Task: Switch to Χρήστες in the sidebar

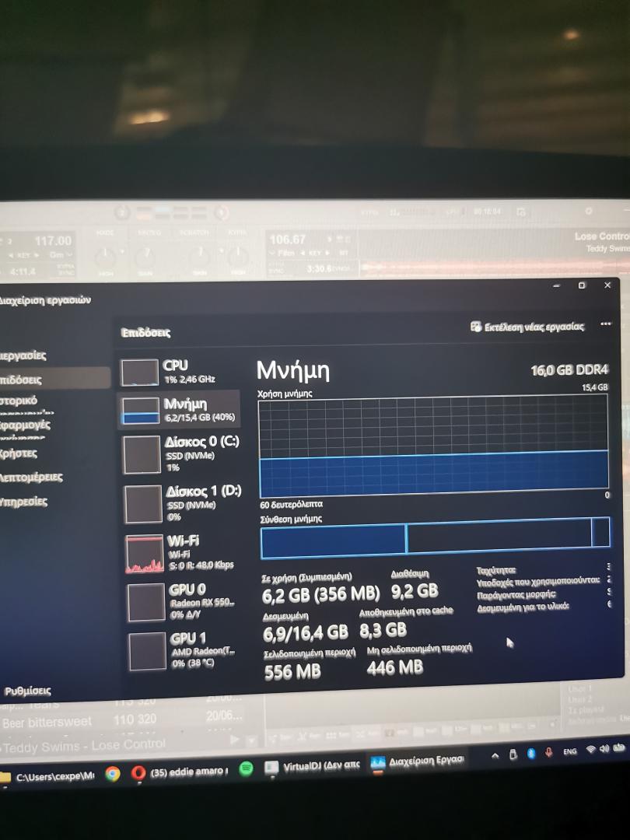Action: (19, 453)
